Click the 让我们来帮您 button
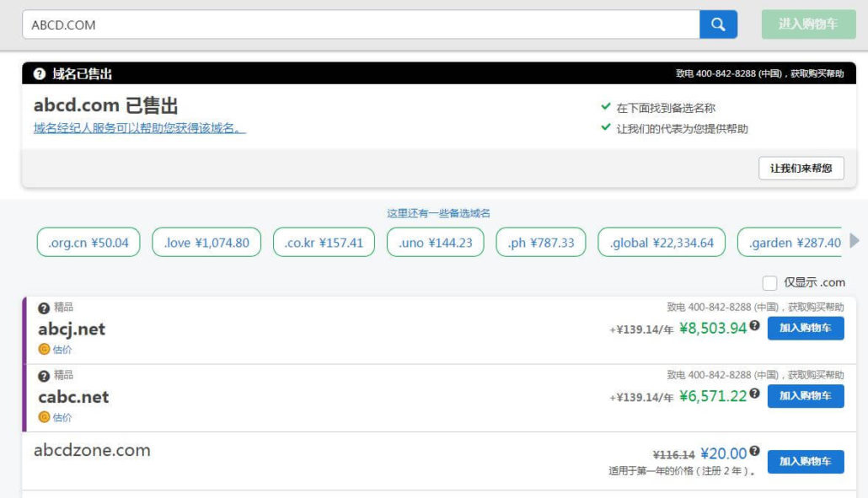The height and width of the screenshot is (498, 868). (x=801, y=169)
